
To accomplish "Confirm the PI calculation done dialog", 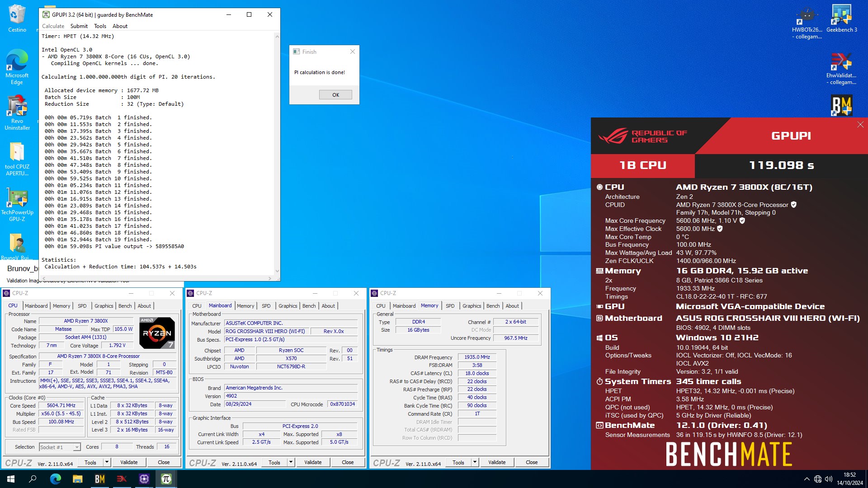I will 335,95.
